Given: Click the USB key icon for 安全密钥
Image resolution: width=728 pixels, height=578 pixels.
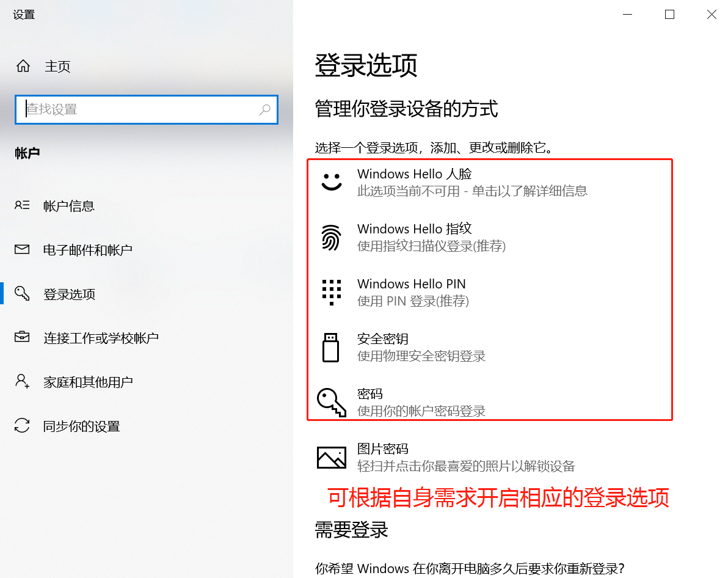Looking at the screenshot, I should click(x=330, y=348).
